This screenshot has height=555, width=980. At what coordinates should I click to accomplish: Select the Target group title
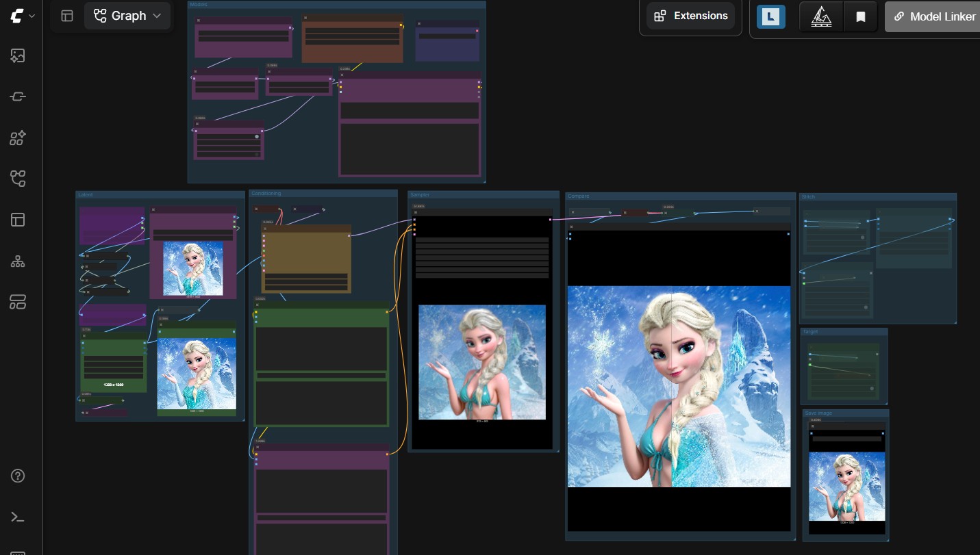(810, 332)
